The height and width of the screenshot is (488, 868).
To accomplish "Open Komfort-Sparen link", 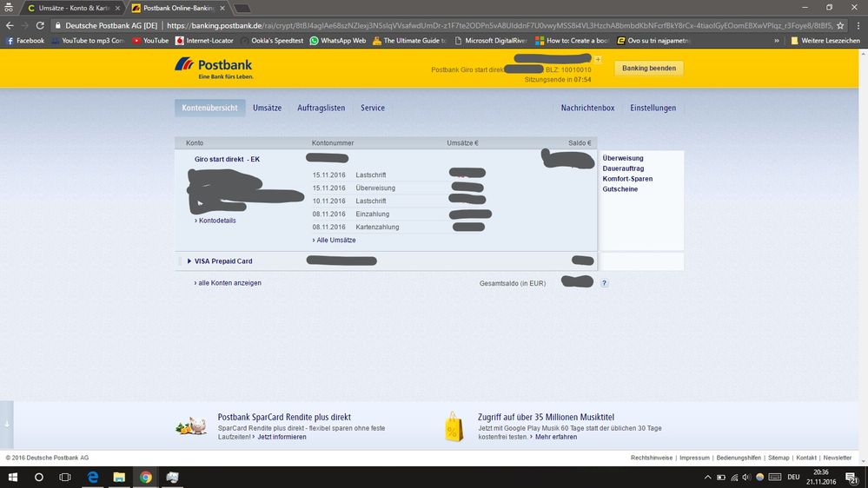I will pos(627,179).
